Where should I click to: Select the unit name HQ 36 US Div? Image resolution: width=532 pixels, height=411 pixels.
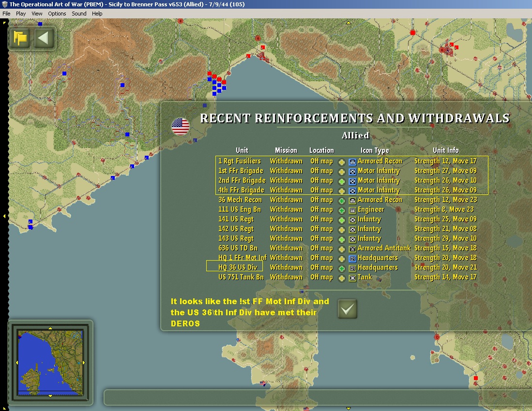pos(238,267)
